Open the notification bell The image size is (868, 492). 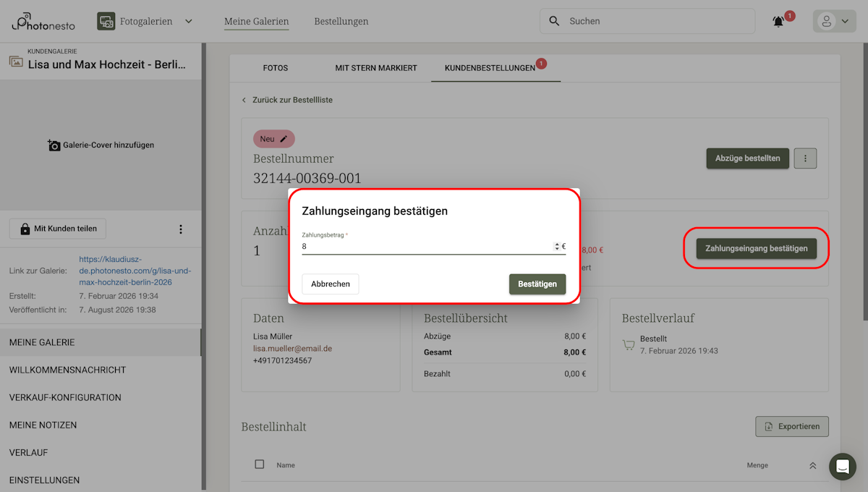(778, 22)
